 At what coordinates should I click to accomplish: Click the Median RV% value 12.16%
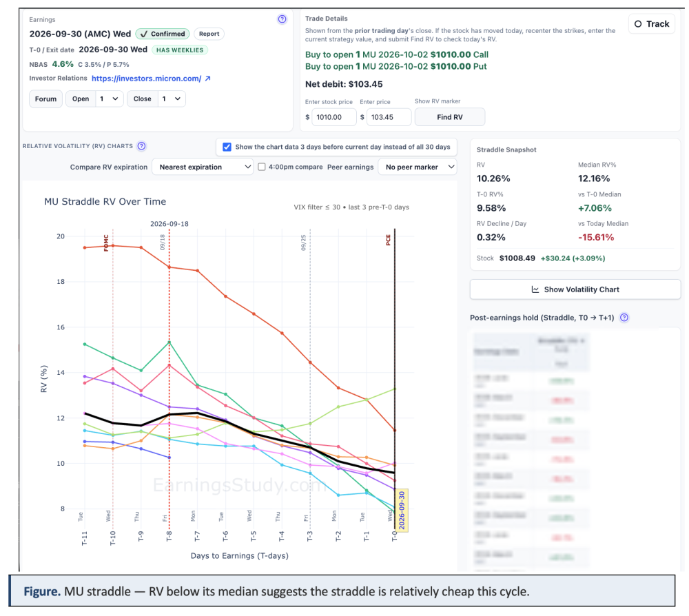[x=594, y=178]
